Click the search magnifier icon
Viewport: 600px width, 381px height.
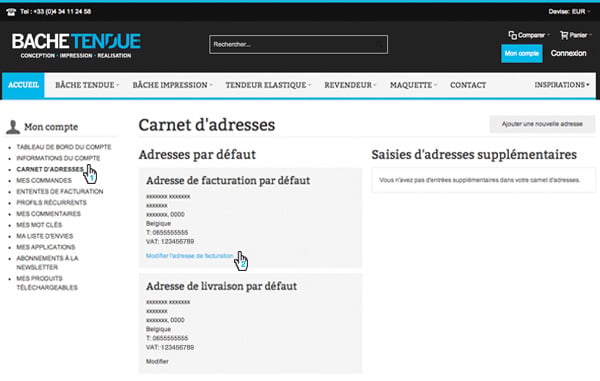[x=379, y=45]
